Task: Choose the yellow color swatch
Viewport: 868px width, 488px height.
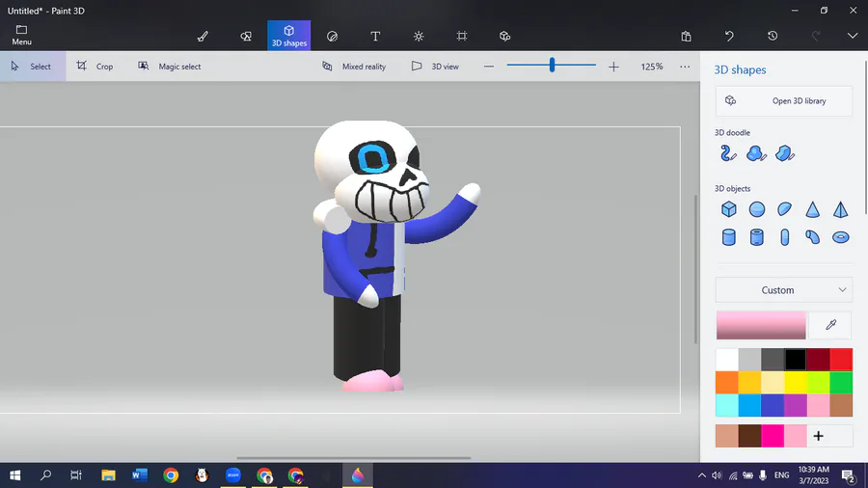Action: 796,382
